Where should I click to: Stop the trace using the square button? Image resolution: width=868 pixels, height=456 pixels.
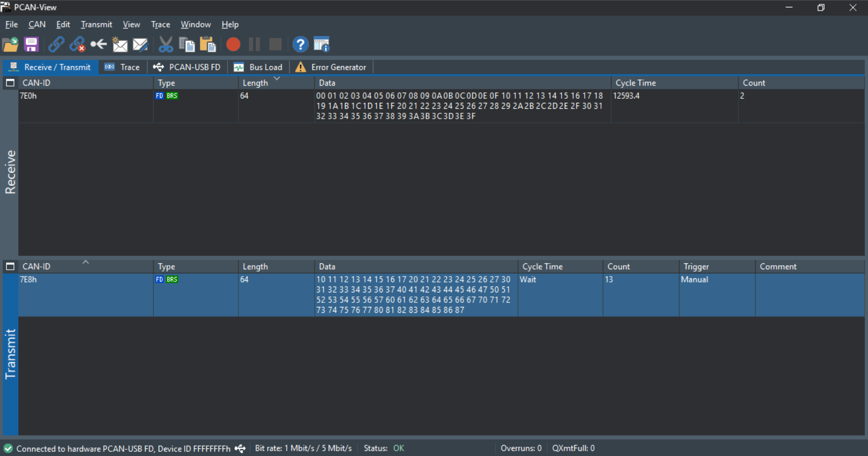275,44
